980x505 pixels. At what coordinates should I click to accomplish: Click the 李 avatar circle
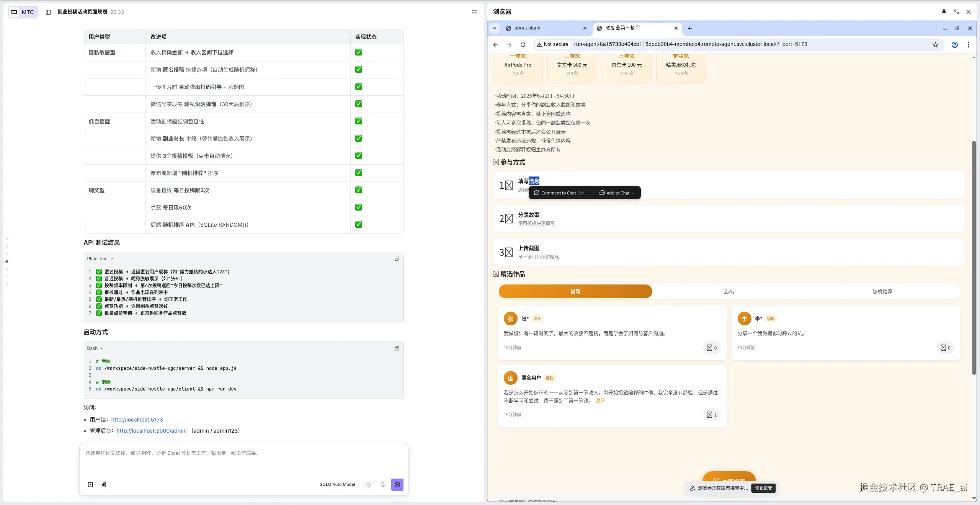click(x=744, y=319)
